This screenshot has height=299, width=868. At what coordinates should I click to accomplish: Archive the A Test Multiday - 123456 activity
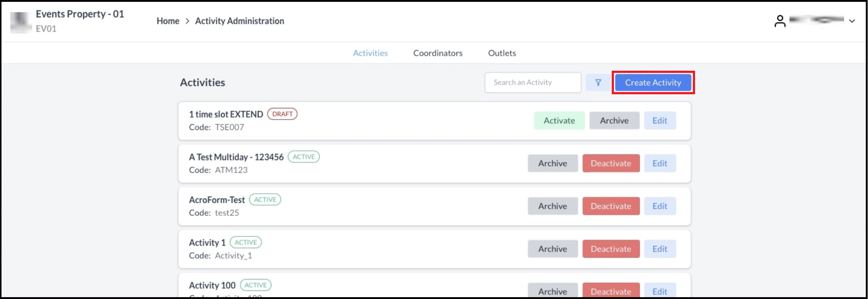[x=552, y=163]
